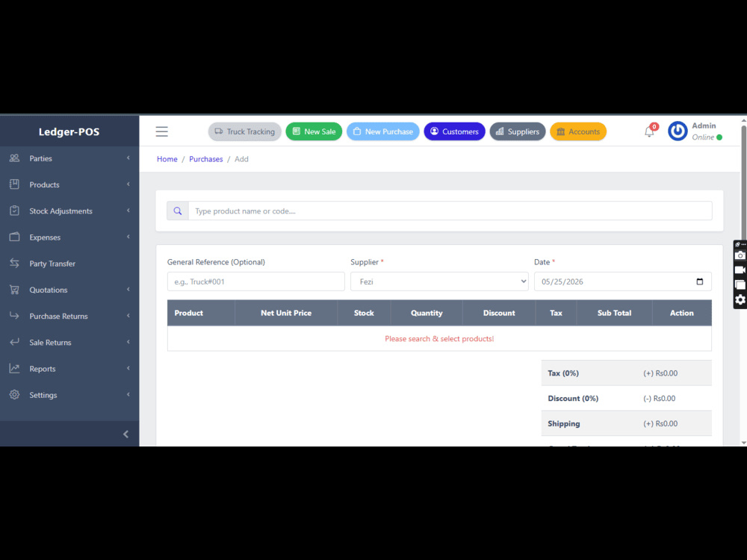This screenshot has height=560, width=747.
Task: Click the product name or code search field
Action: coord(450,211)
